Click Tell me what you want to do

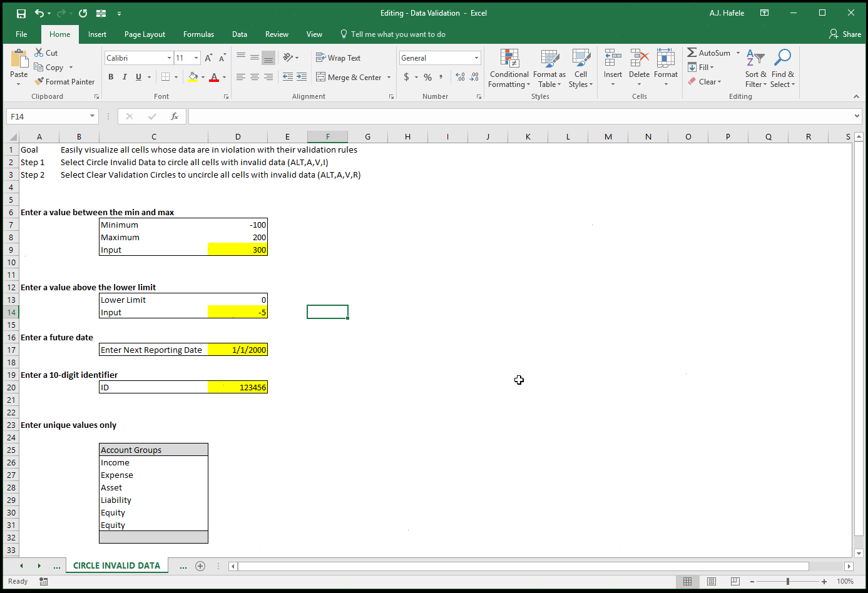[392, 34]
